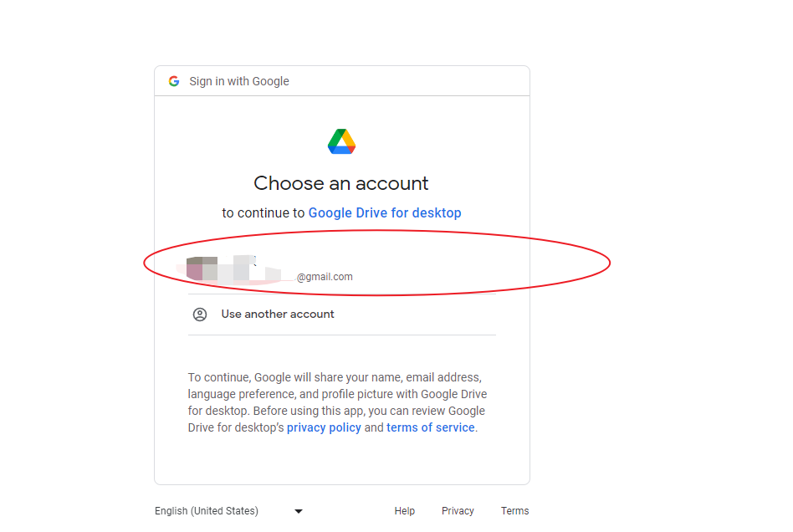Click Privacy in the footer
This screenshot has height=532, width=793.
[458, 511]
